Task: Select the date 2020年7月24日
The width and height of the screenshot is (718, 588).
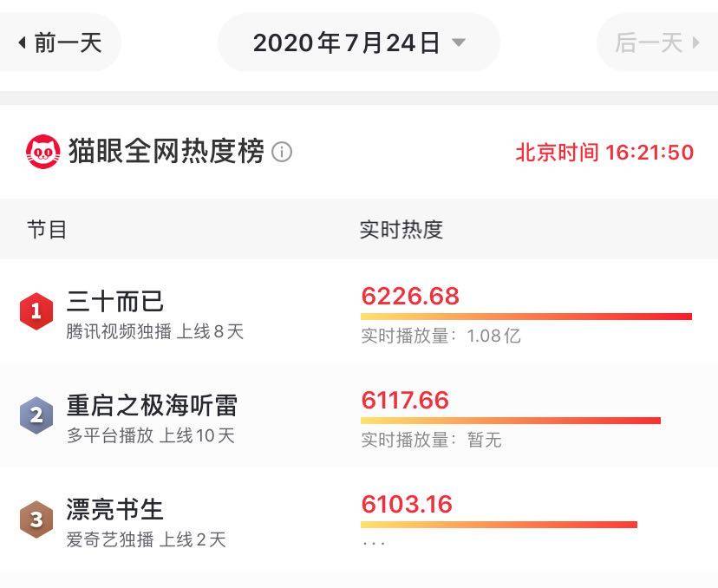Action: click(344, 42)
